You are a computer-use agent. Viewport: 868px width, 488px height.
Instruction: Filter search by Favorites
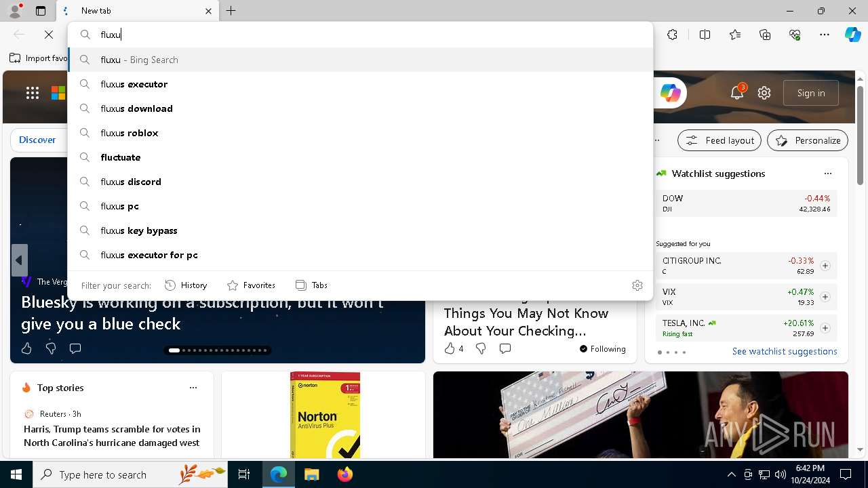pyautogui.click(x=251, y=285)
